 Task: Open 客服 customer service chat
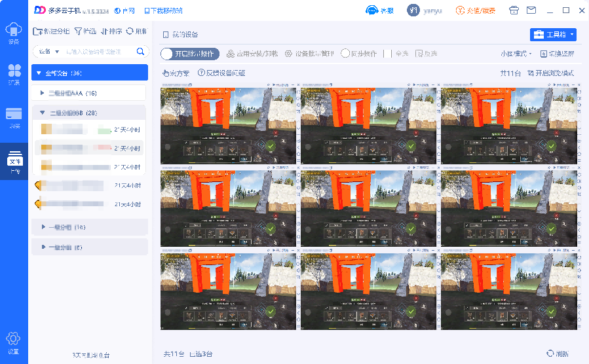380,10
